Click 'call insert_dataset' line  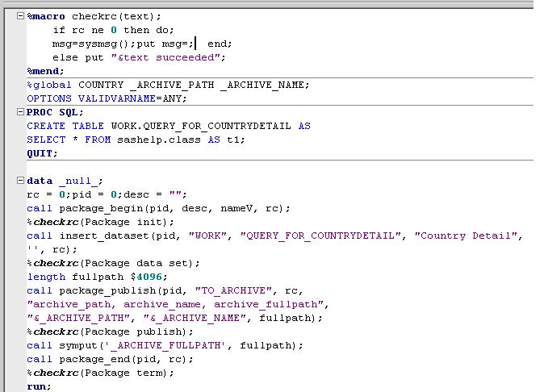point(274,236)
